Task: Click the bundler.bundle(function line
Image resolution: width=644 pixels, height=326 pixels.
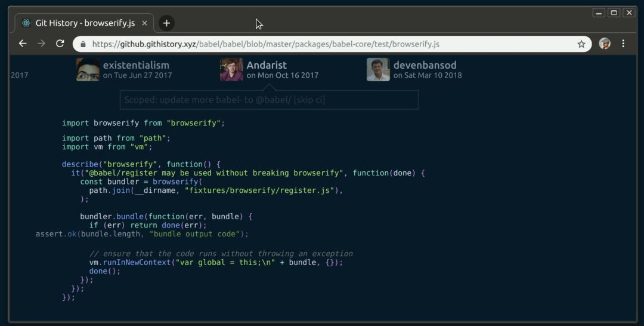Action: [x=166, y=216]
